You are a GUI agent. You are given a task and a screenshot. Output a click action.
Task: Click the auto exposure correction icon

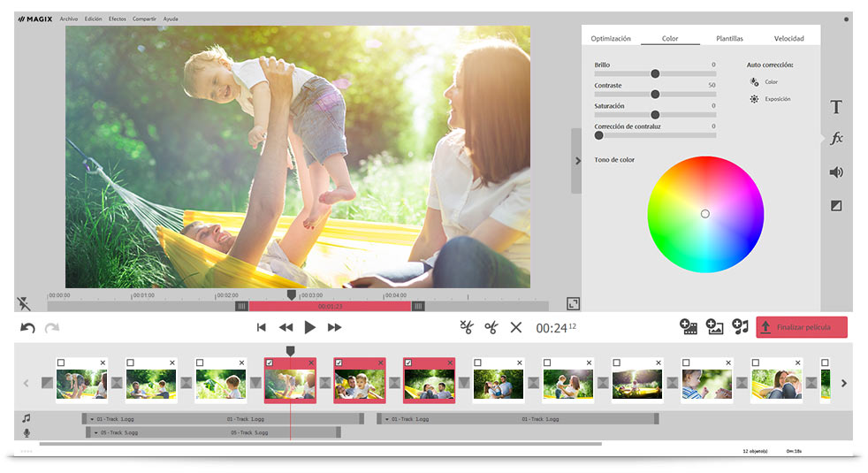point(754,99)
